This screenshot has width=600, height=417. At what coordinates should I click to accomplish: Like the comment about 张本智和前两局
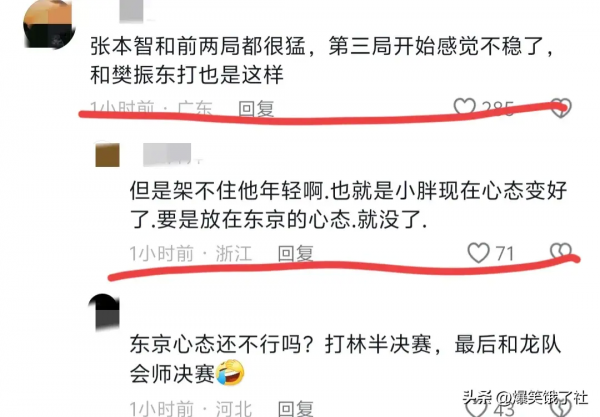click(x=465, y=106)
